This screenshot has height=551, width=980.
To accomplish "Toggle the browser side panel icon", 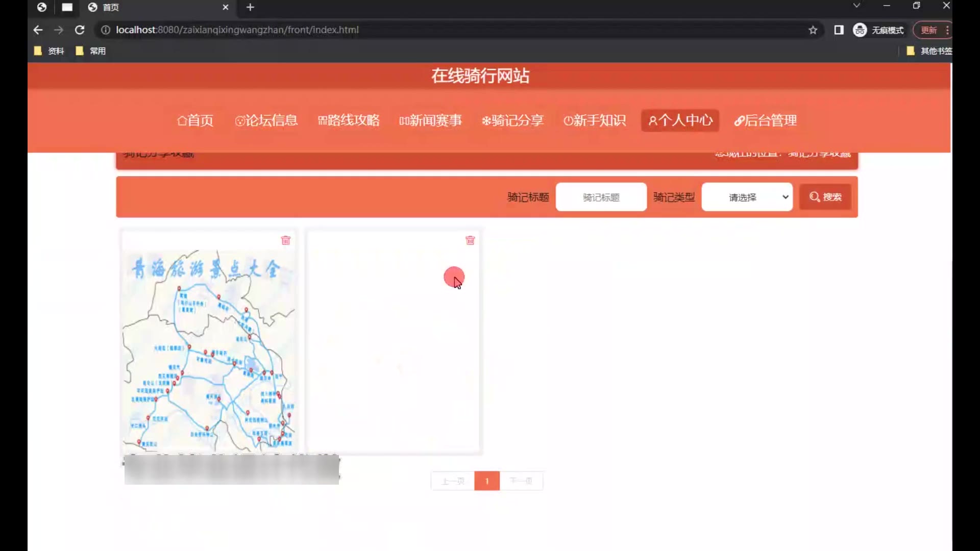I will pyautogui.click(x=839, y=30).
